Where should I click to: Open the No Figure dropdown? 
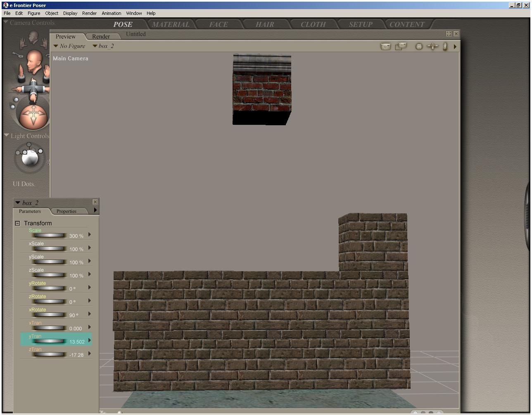[x=69, y=46]
